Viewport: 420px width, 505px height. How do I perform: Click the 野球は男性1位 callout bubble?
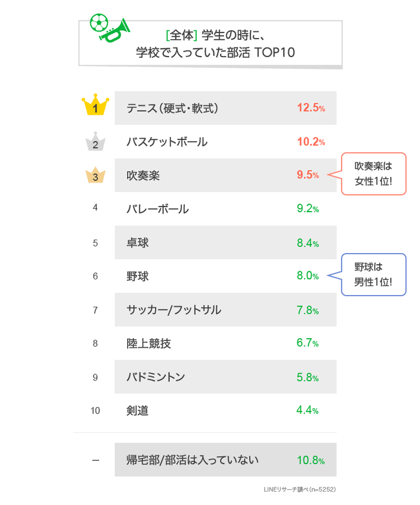pos(373,275)
